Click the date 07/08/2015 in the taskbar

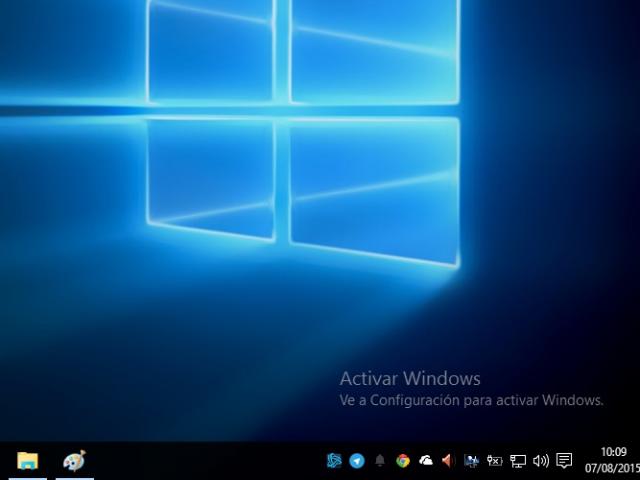point(612,468)
